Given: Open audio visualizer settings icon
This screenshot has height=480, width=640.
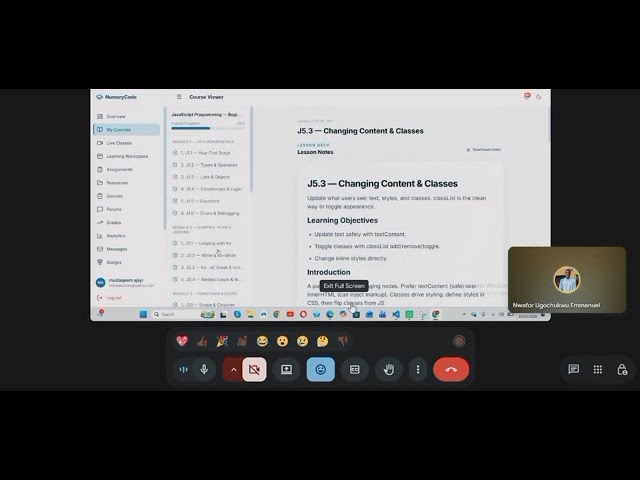Looking at the screenshot, I should pos(184,369).
